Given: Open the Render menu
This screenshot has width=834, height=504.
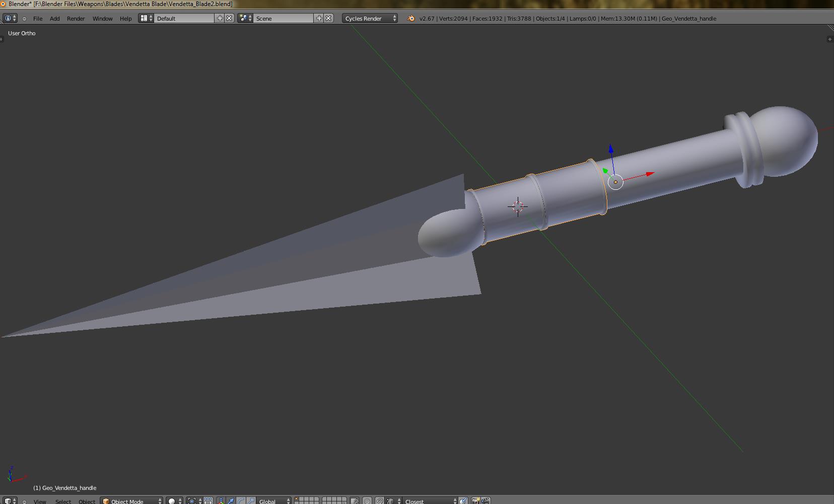Looking at the screenshot, I should click(x=76, y=19).
